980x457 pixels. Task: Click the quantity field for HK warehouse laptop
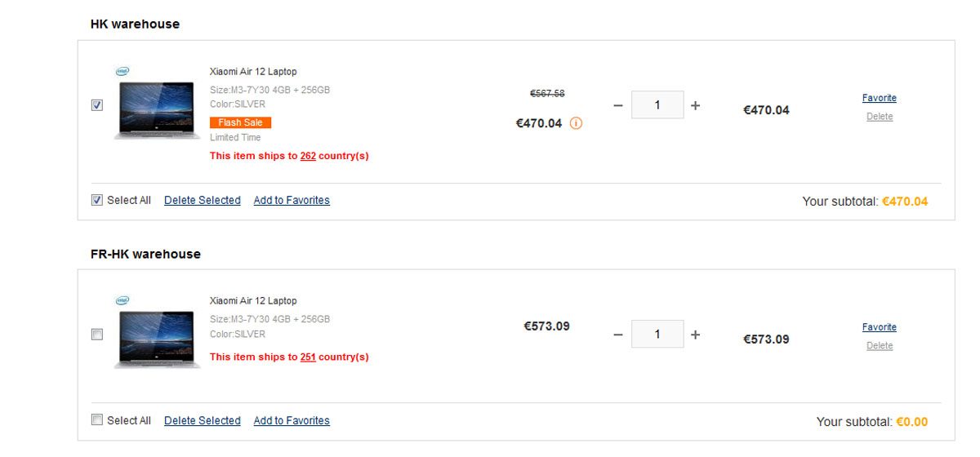[657, 105]
